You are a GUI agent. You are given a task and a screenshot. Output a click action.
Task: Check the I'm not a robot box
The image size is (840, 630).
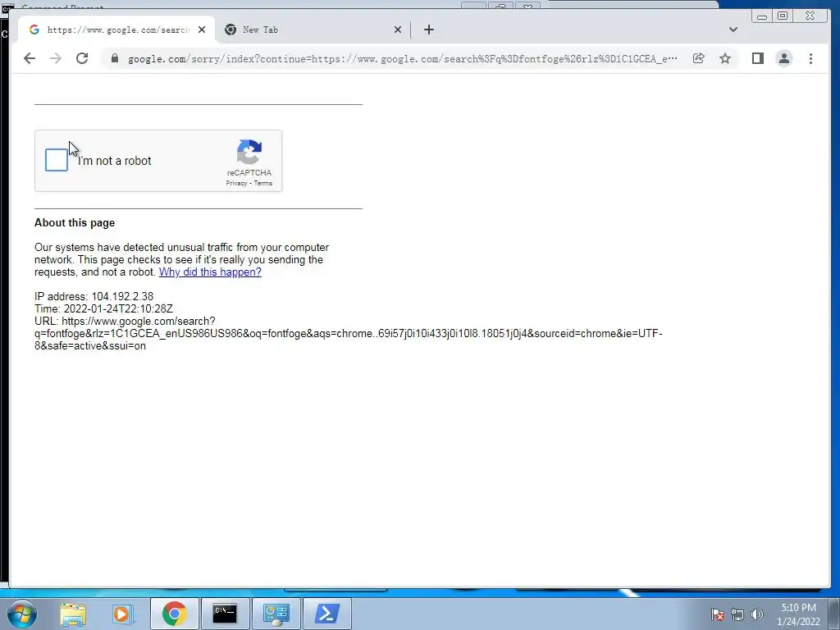[x=57, y=160]
